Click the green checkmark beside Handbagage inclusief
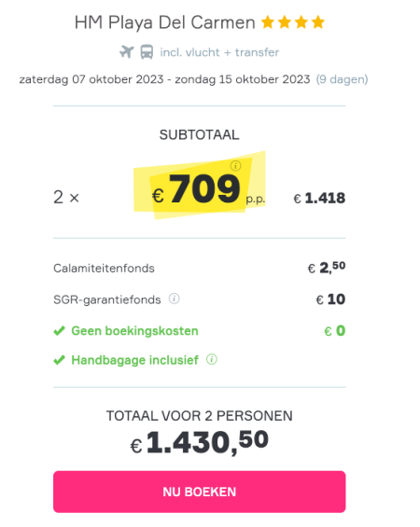Screen dimensions: 420x527 (59, 360)
